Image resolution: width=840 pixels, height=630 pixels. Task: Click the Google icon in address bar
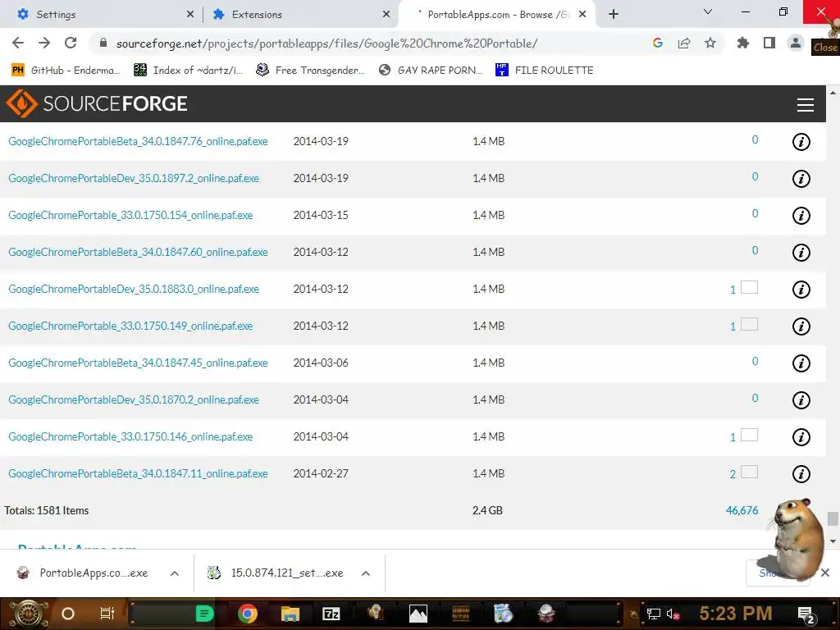657,43
